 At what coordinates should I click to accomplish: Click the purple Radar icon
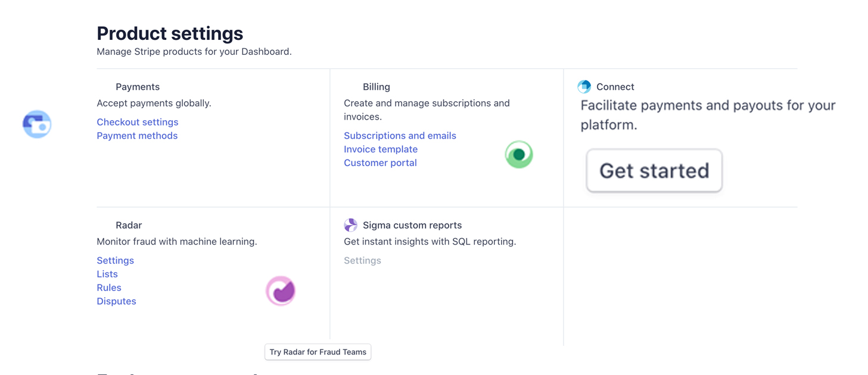coord(281,291)
